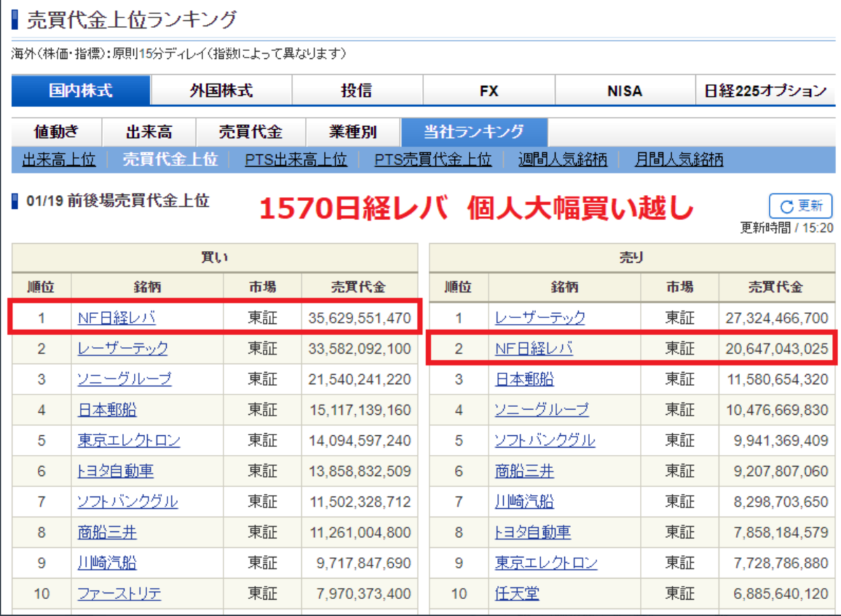
Task: Select the 当社ランキング sub-tab
Action: 474,132
